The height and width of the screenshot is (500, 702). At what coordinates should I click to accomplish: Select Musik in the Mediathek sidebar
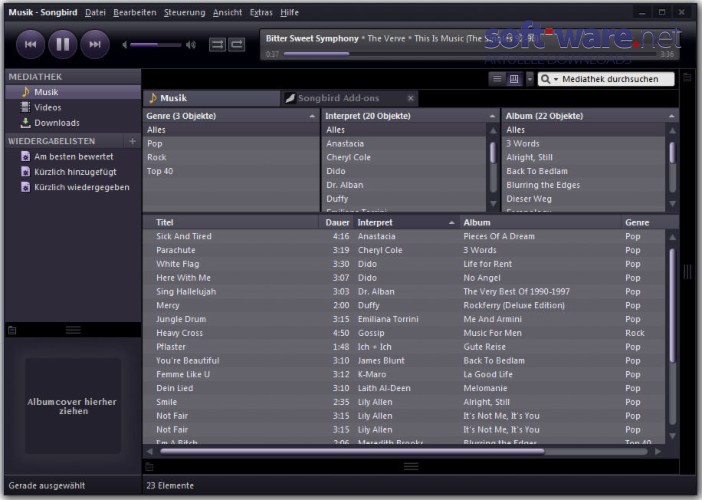click(73, 92)
